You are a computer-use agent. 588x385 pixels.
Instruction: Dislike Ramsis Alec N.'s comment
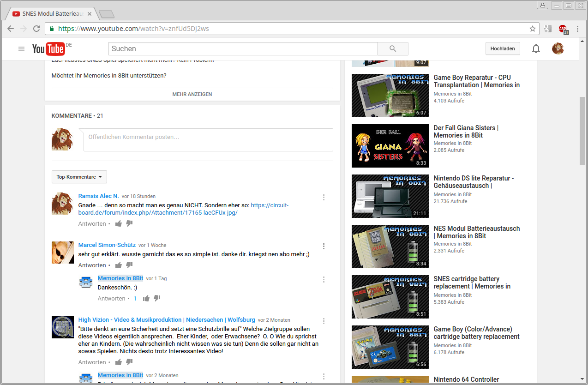pos(129,223)
